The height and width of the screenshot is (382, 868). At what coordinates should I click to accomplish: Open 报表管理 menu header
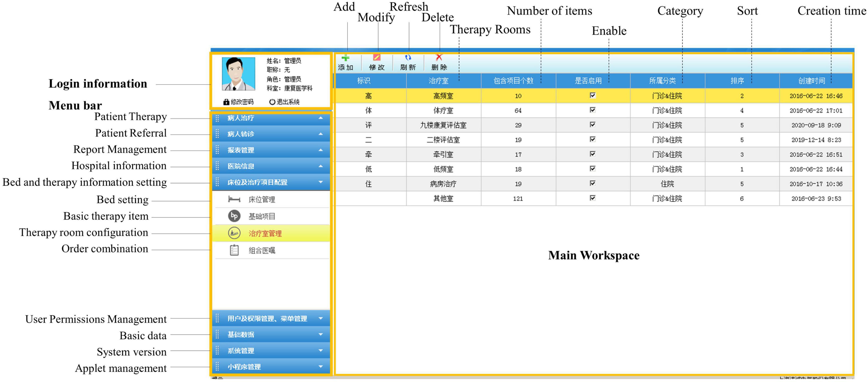click(271, 150)
